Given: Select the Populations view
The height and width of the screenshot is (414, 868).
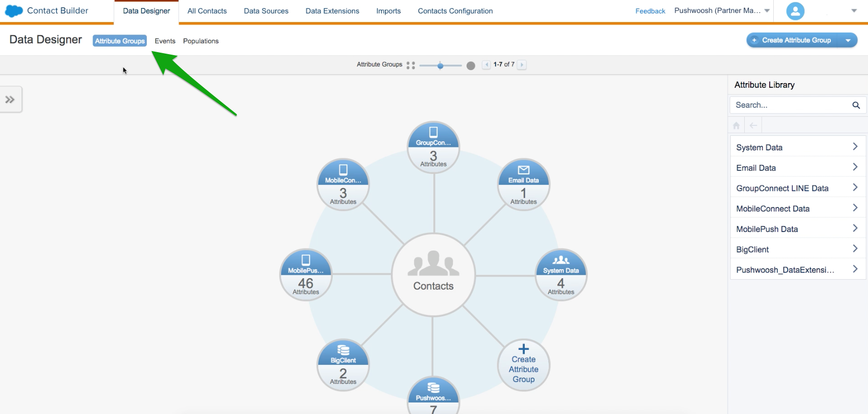Looking at the screenshot, I should [x=201, y=41].
